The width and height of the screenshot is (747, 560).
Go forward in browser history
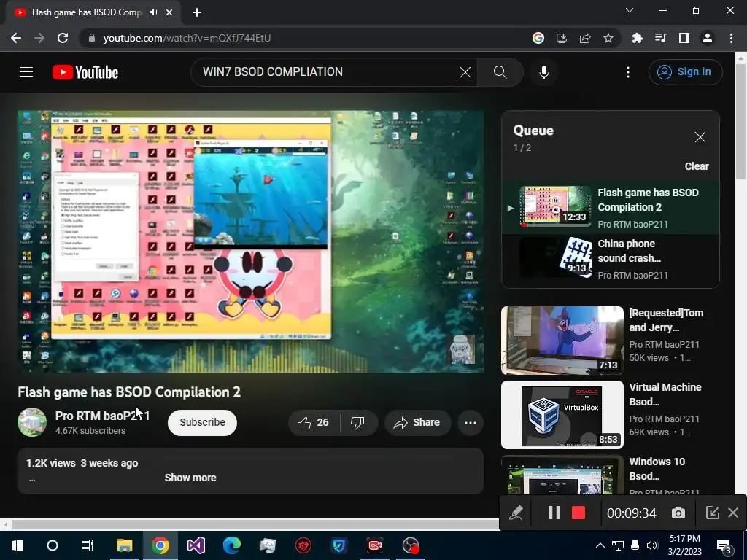coord(39,38)
